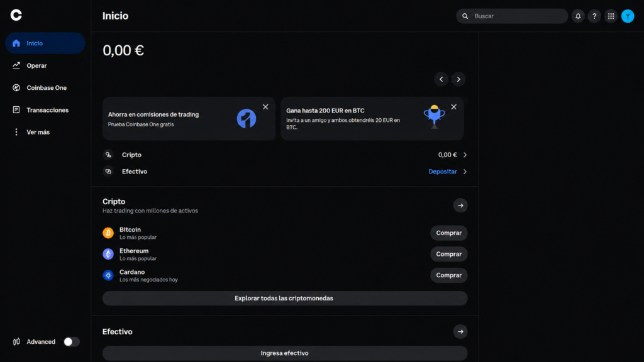
Task: Open the apps grid menu
Action: tap(611, 16)
